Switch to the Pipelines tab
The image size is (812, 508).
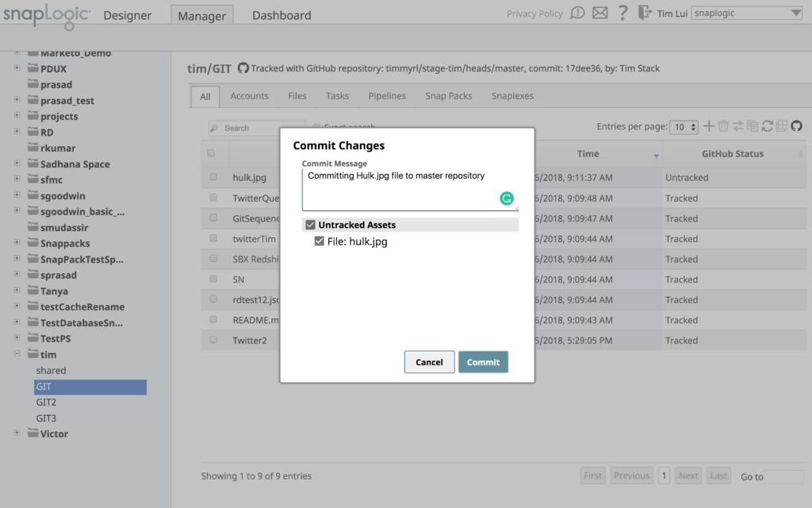click(387, 94)
